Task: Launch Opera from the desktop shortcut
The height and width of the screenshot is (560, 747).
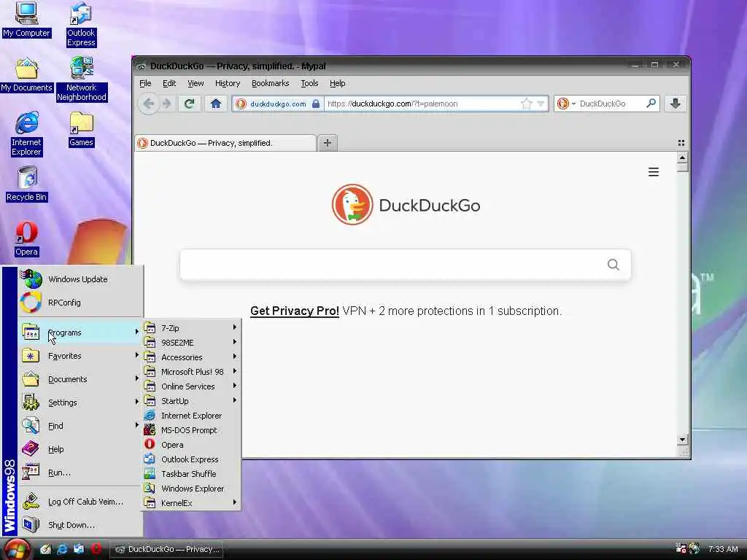Action: click(26, 239)
